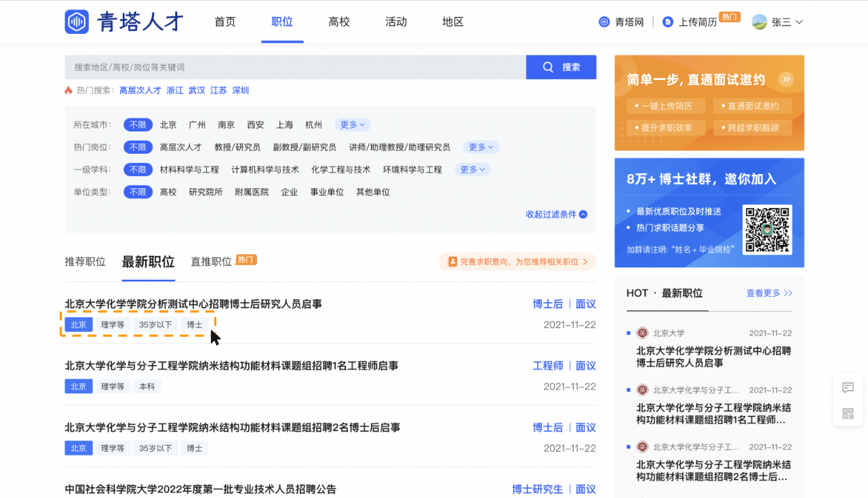Screen dimensions: 868x498
Task: Filter city by 上海
Action: tap(285, 125)
